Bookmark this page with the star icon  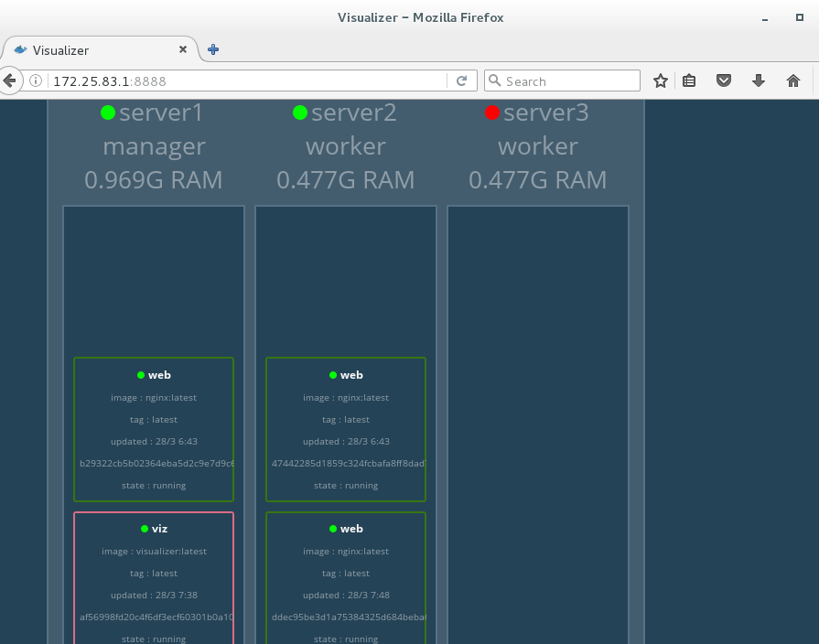tap(661, 80)
